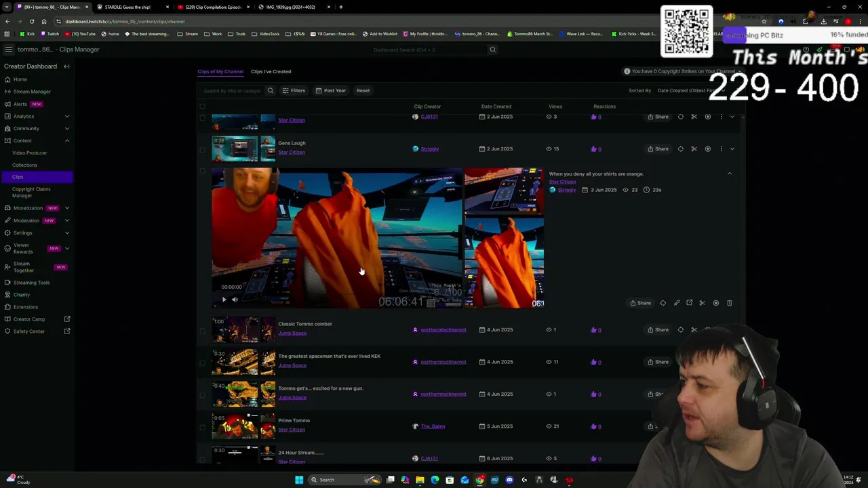Open Copyright Claims Manager

click(x=31, y=192)
